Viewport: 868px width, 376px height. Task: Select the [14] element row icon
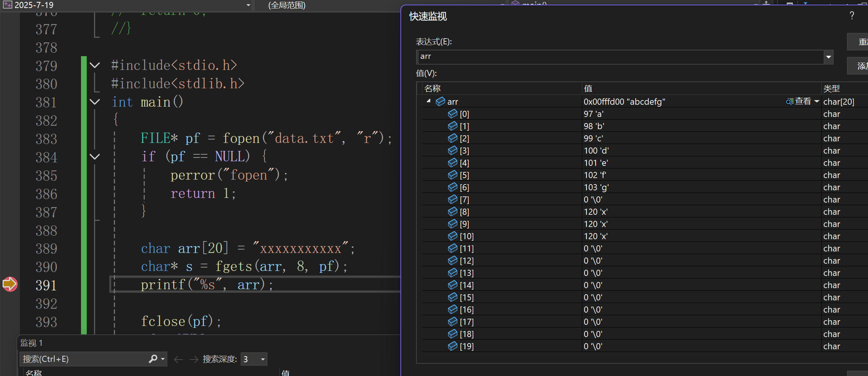(453, 285)
